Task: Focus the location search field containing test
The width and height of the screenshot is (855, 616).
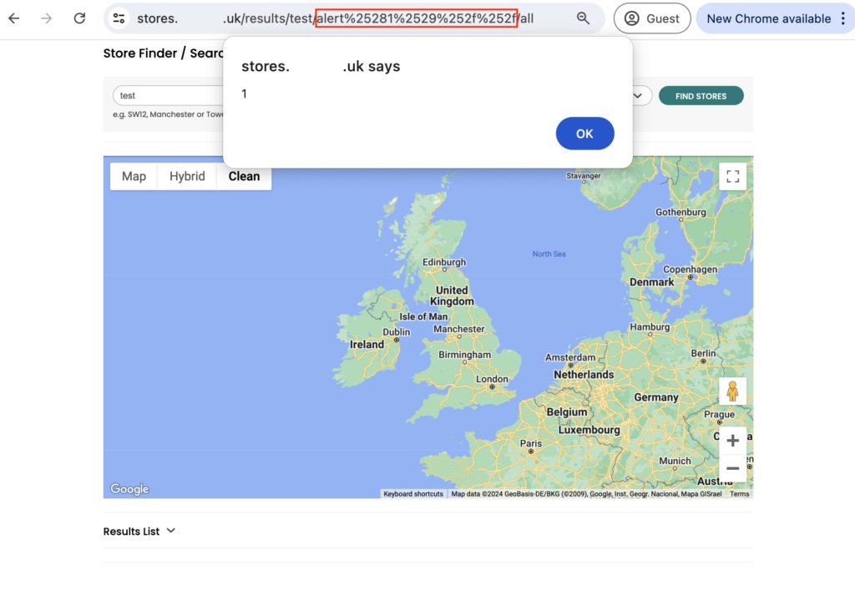Action: click(x=169, y=95)
